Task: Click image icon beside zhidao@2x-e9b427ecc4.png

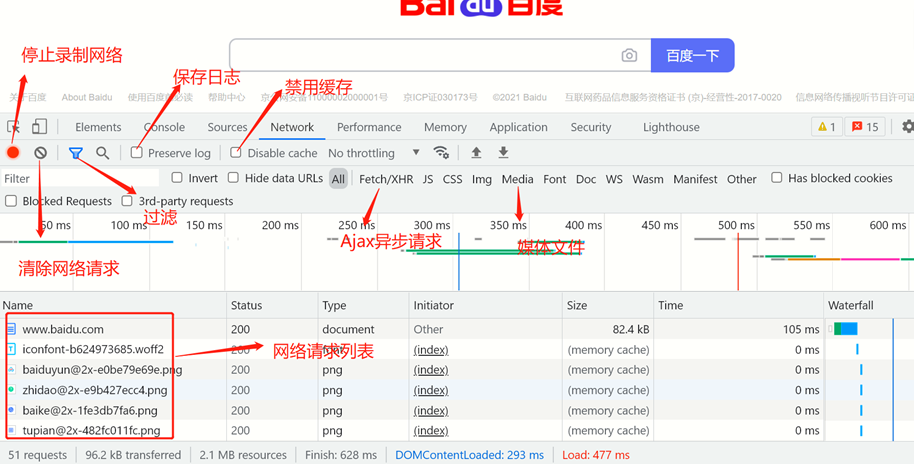Action: click(11, 389)
